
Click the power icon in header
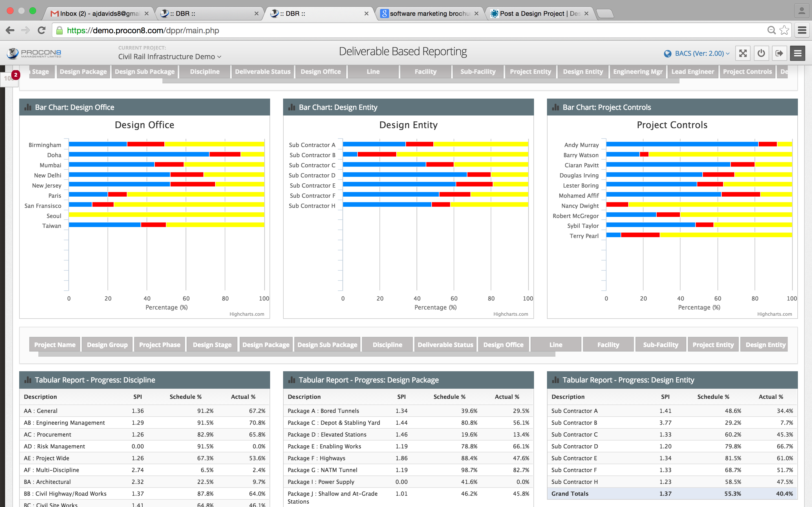761,53
